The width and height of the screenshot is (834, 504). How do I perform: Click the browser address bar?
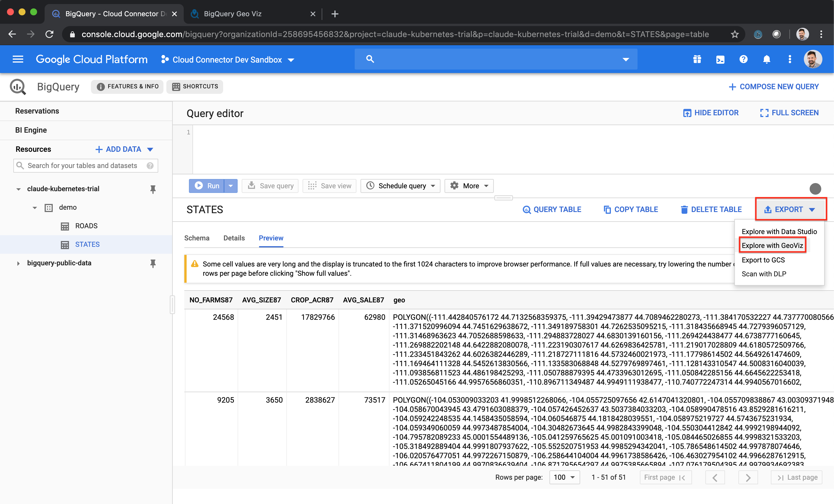point(395,34)
